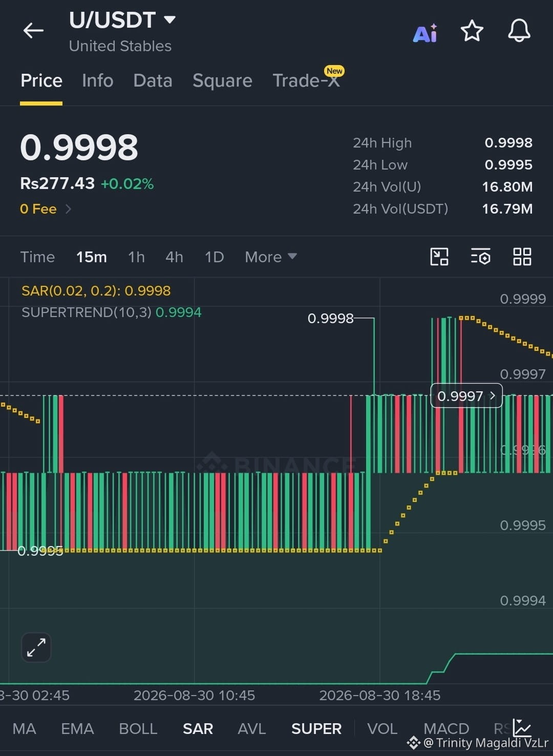The height and width of the screenshot is (756, 553).
Task: Switch to the Square tab
Action: (222, 80)
